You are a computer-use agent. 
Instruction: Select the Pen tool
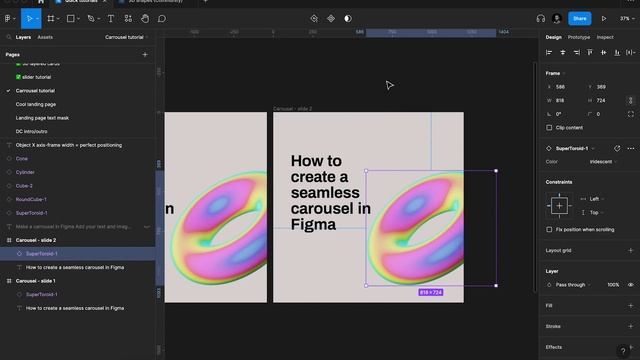91,18
